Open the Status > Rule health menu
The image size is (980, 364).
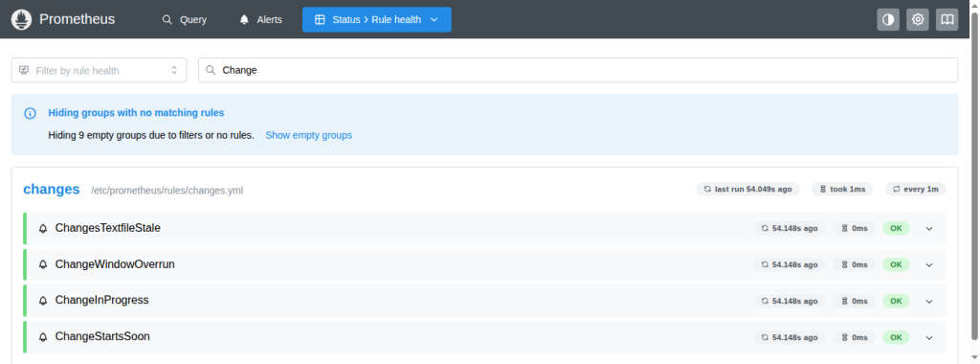(x=377, y=19)
